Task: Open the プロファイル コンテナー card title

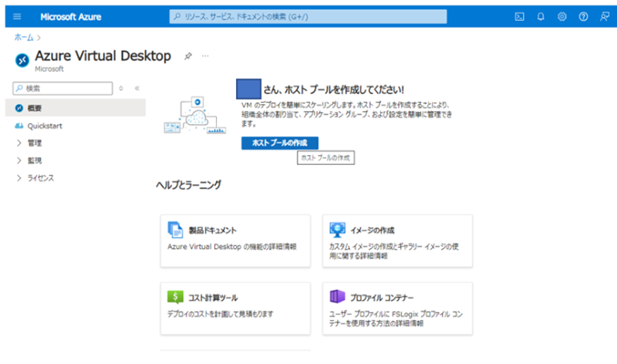Action: click(x=382, y=298)
